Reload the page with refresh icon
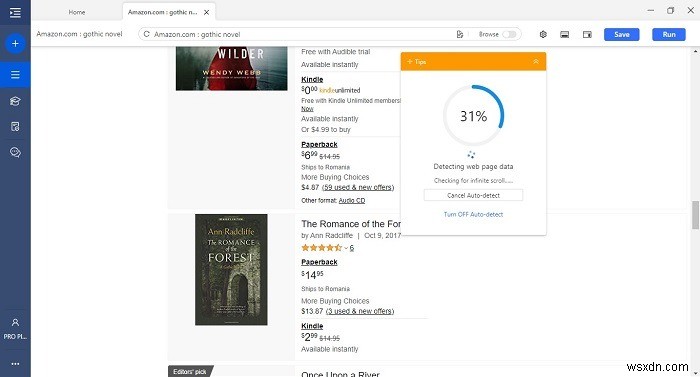The image size is (700, 377). pos(146,34)
